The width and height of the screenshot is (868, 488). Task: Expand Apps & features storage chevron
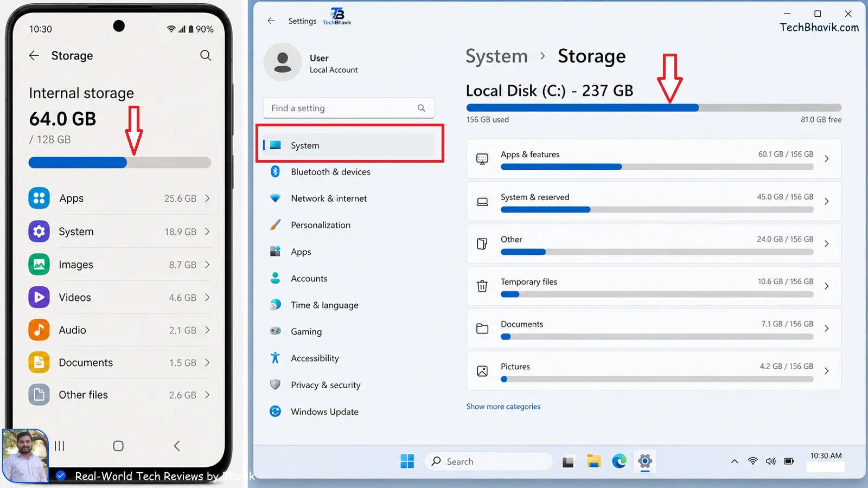[827, 159]
